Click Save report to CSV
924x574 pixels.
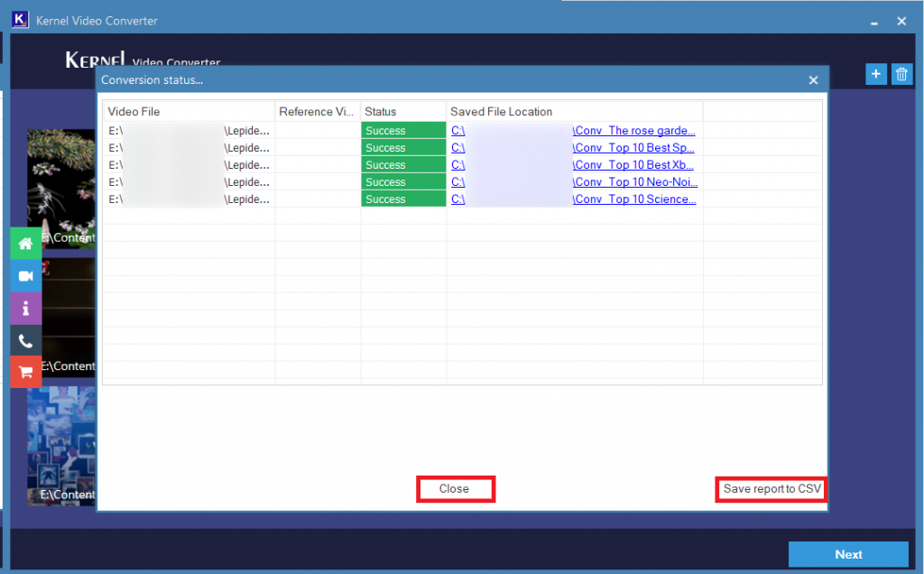pos(772,488)
